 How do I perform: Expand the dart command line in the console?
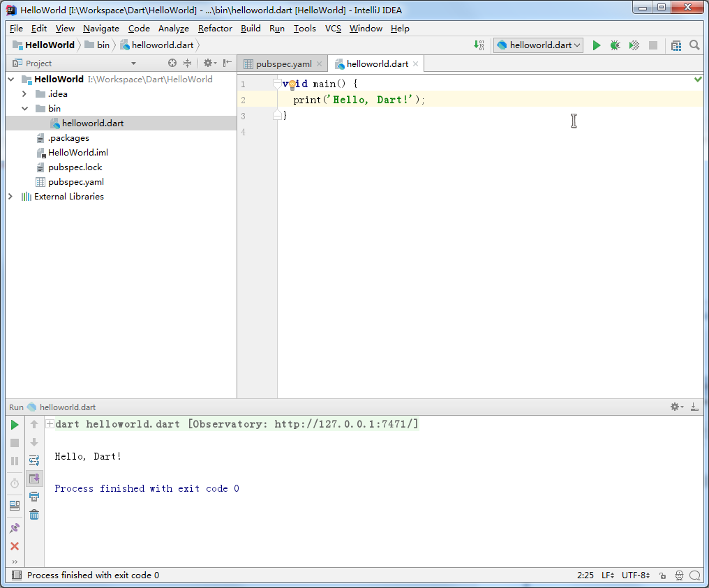click(x=50, y=424)
